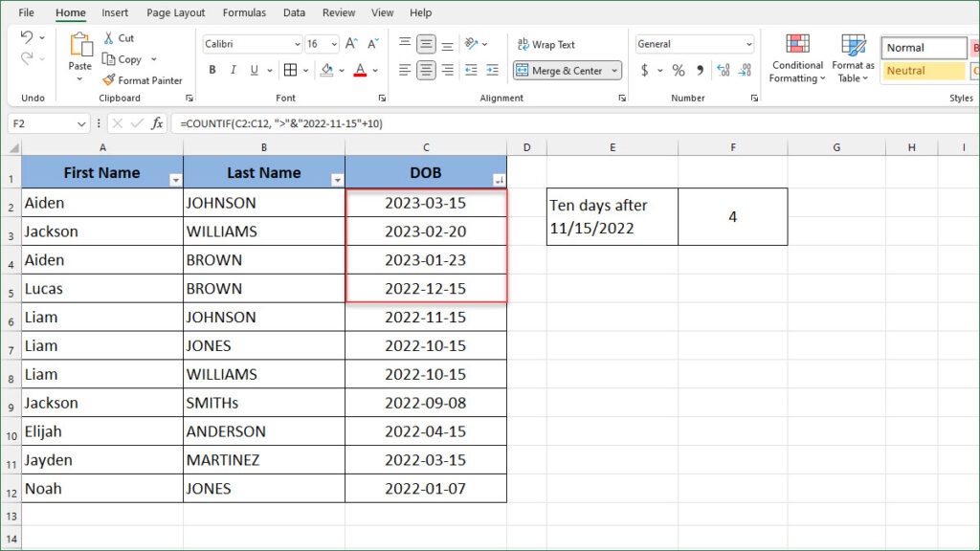Open the Formulas ribbon tab
Image resolution: width=980 pixels, height=551 pixels.
tap(244, 12)
